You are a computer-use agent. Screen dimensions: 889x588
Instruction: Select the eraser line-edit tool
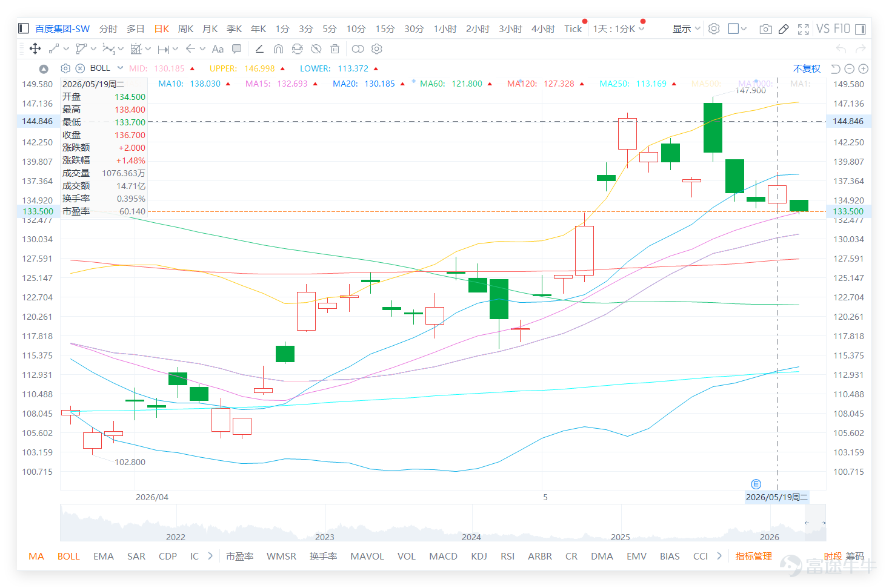[259, 49]
